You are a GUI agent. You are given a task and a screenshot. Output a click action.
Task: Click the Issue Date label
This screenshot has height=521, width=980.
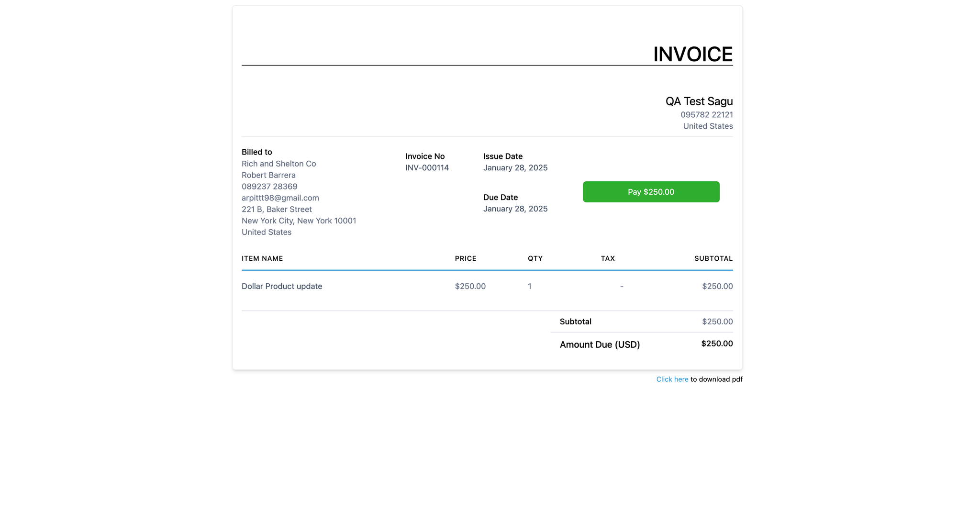tap(503, 156)
